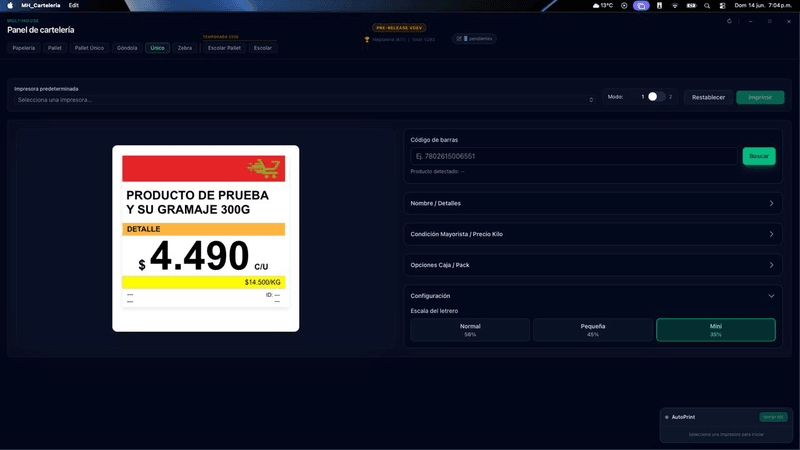The image size is (800, 450).
Task: Open the Edit menu in the menu bar
Action: pyautogui.click(x=73, y=6)
